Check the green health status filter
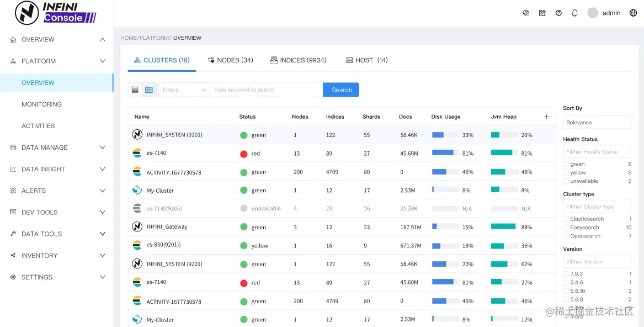This screenshot has height=327, width=644. [x=566, y=164]
